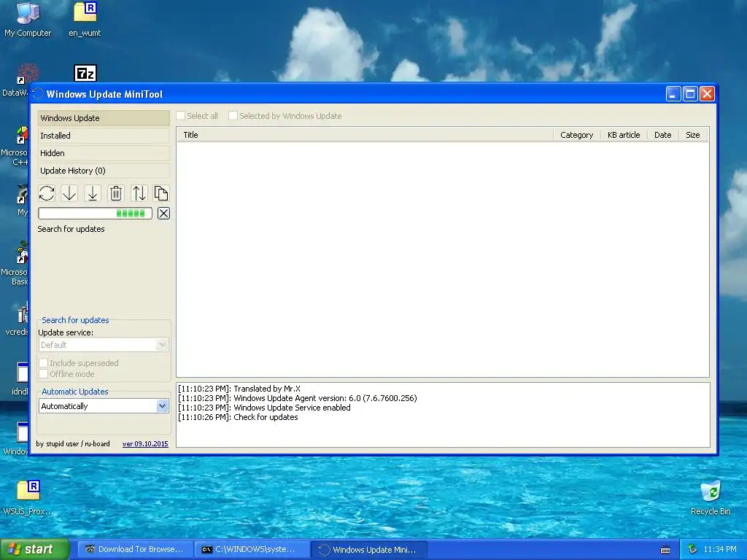Click the Windows Update Agent version log line
The width and height of the screenshot is (747, 560).
(298, 398)
